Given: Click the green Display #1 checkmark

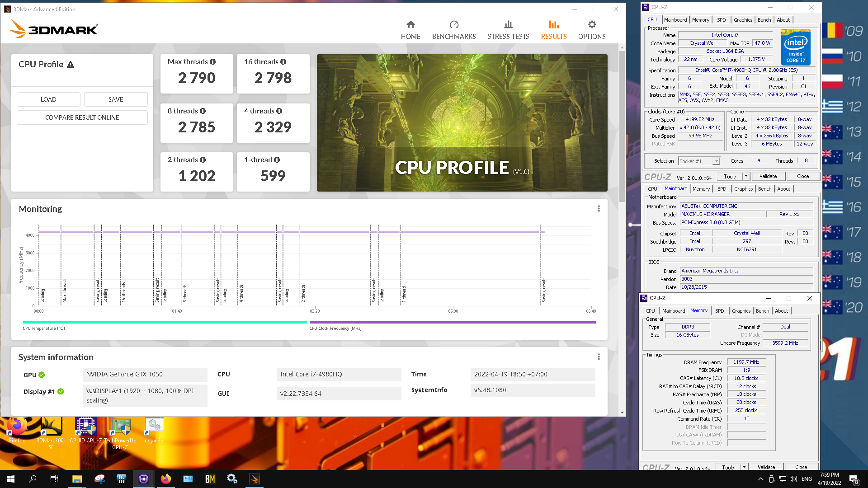Looking at the screenshot, I should point(61,391).
